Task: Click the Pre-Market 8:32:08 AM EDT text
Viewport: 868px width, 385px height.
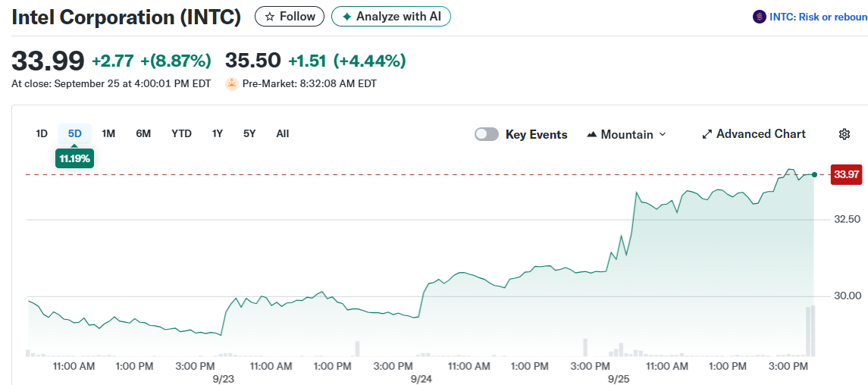Action: [309, 85]
